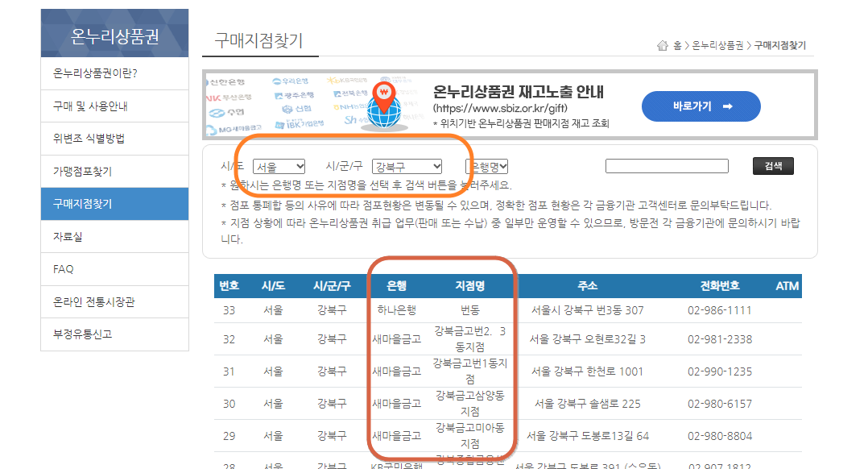Click address 서울 강북구 도봉로13길 64
This screenshot has height=469, width=868.
pyautogui.click(x=587, y=436)
